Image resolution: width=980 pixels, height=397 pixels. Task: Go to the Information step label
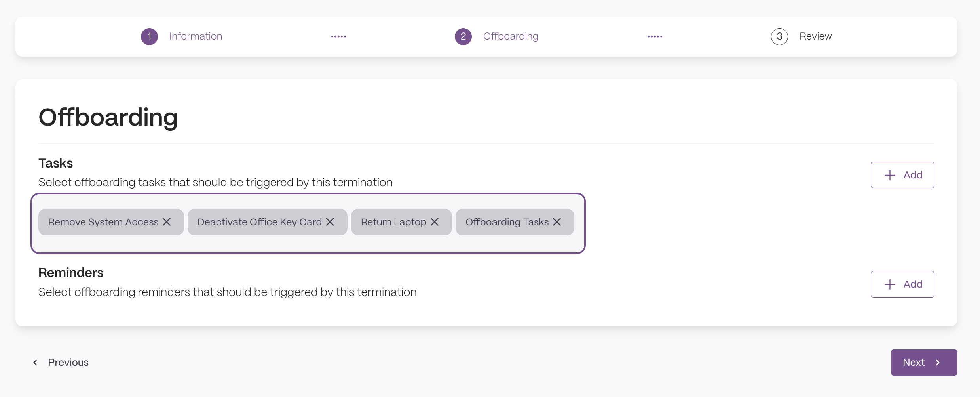coord(196,36)
